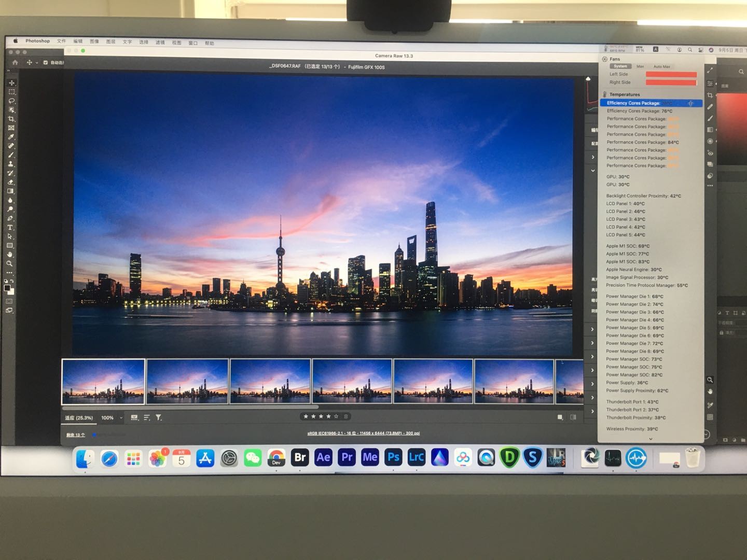Select the first filmstrip thumbnail
Viewport: 747px width, 560px height.
103,382
